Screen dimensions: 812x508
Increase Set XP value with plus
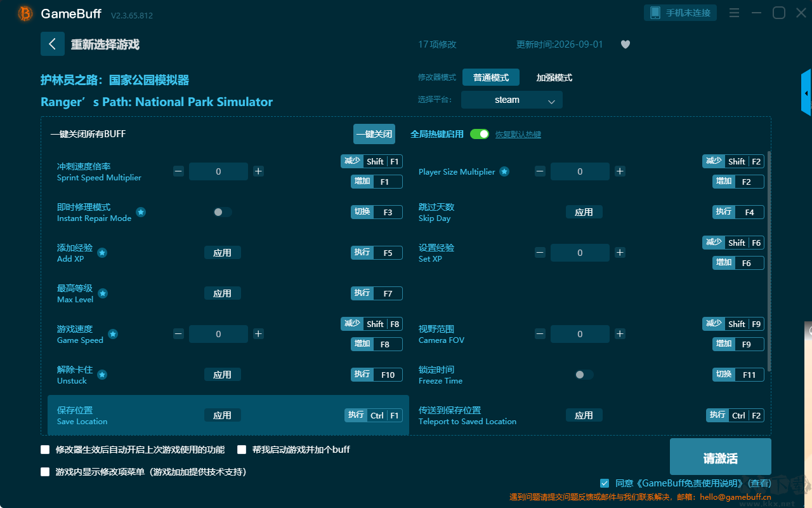click(620, 253)
